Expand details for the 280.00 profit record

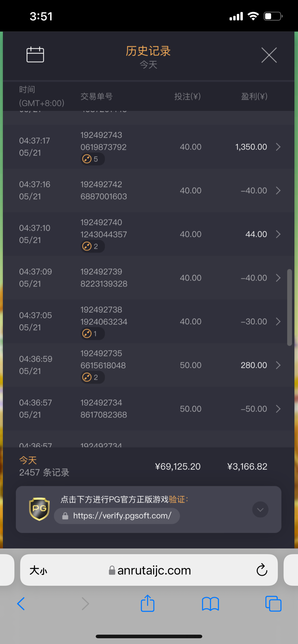tap(278, 365)
